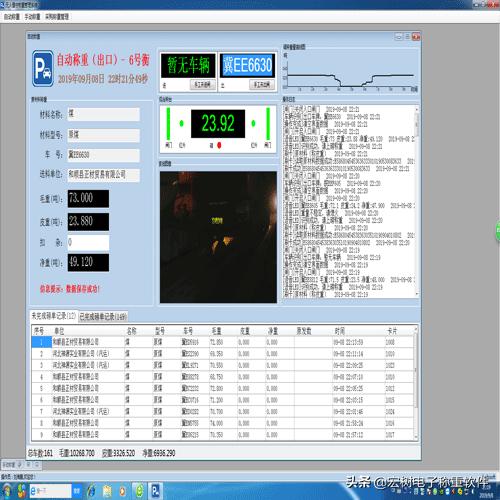This screenshot has width=500, height=500.
Task: Click the 毛重 value 73.000
Action: [x=88, y=198]
